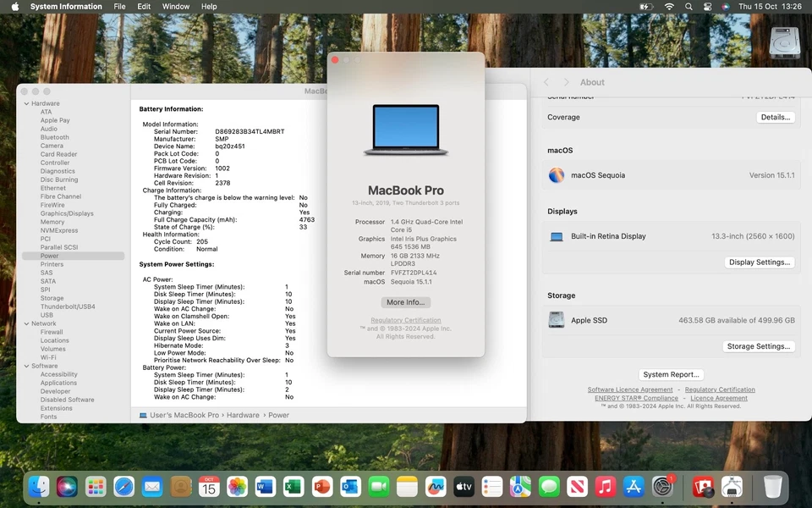Viewport: 812px width, 508px height.
Task: Launch Outlook from the Dock
Action: click(x=350, y=487)
